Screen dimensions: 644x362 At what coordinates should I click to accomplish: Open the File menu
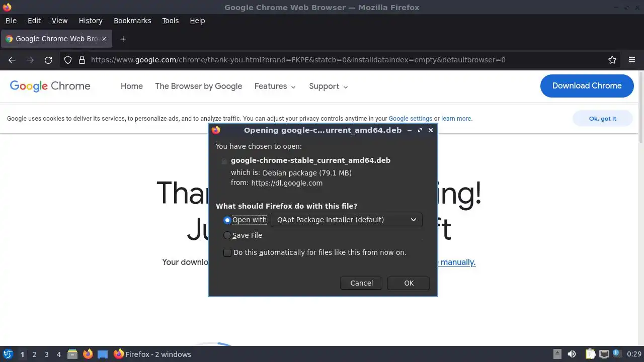[x=11, y=21]
